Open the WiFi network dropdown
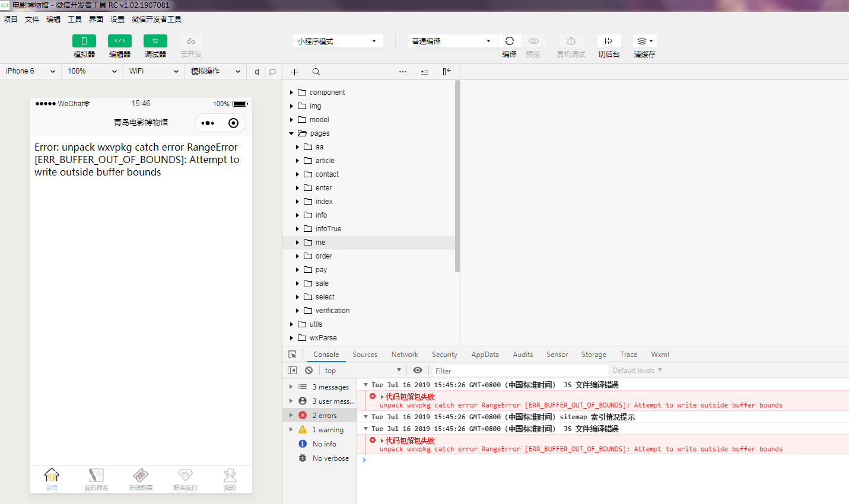Viewport: 849px width, 504px height. pos(154,71)
